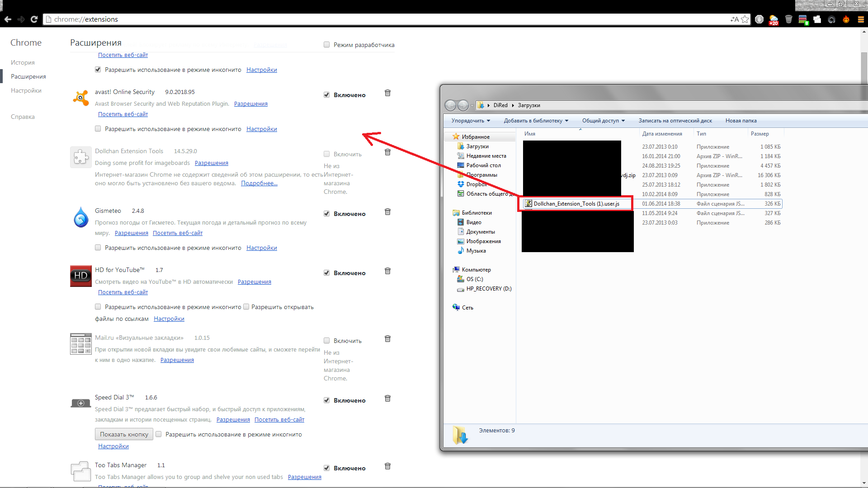Open Добавить в библиотеку dropdown

[536, 121]
